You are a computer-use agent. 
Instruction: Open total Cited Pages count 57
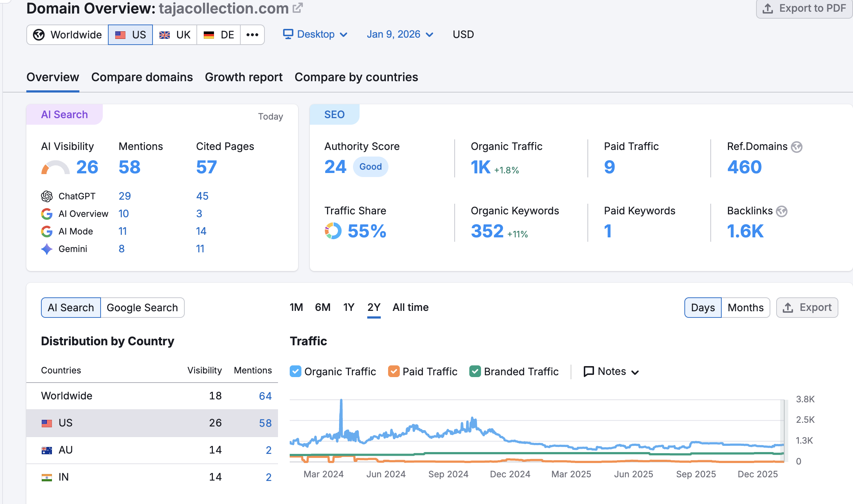[207, 167]
